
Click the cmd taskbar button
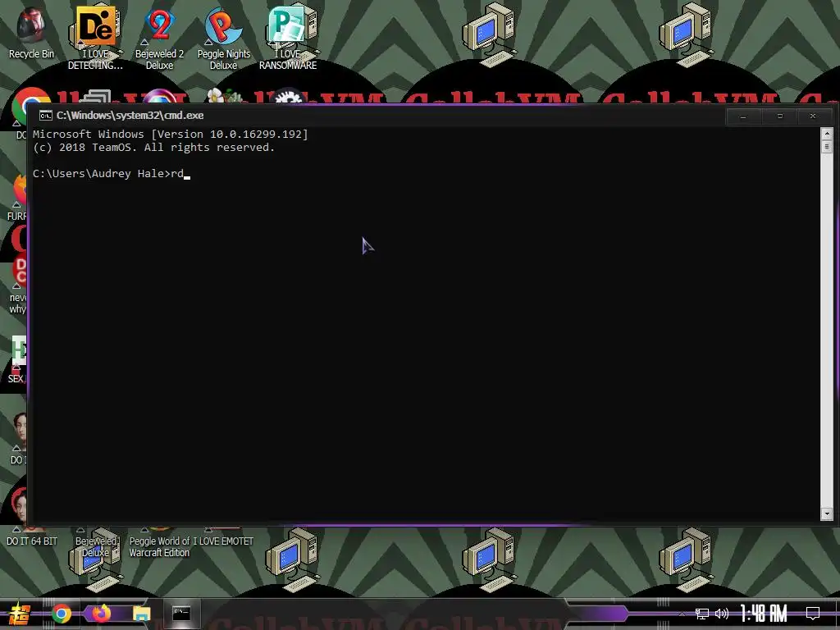pos(181,614)
